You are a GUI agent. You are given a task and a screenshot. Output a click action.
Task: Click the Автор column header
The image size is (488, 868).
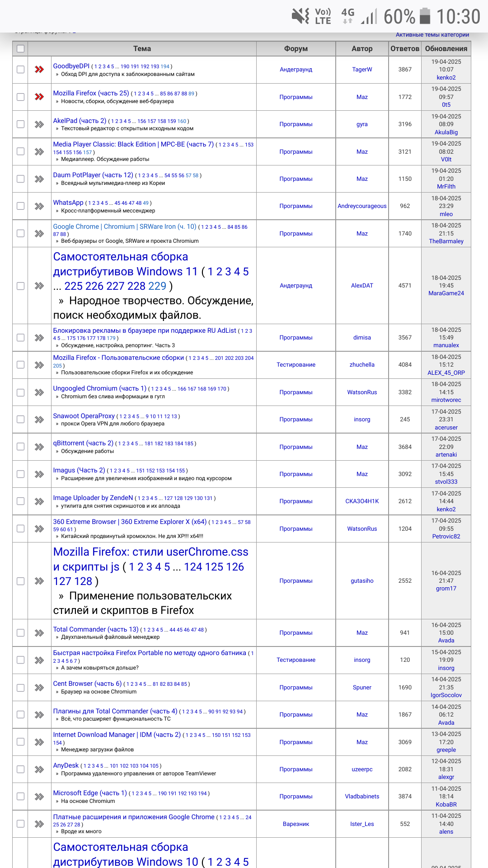coord(362,49)
